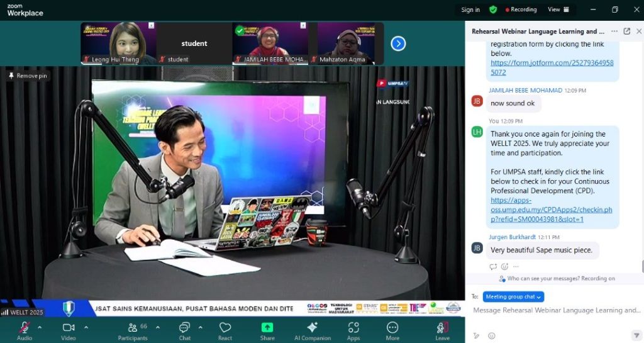Add a reaction to the Sape music message
644x343 pixels.
pos(505,267)
